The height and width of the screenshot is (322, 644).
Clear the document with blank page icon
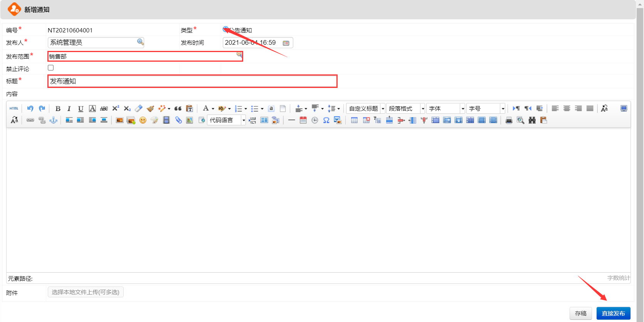282,108
